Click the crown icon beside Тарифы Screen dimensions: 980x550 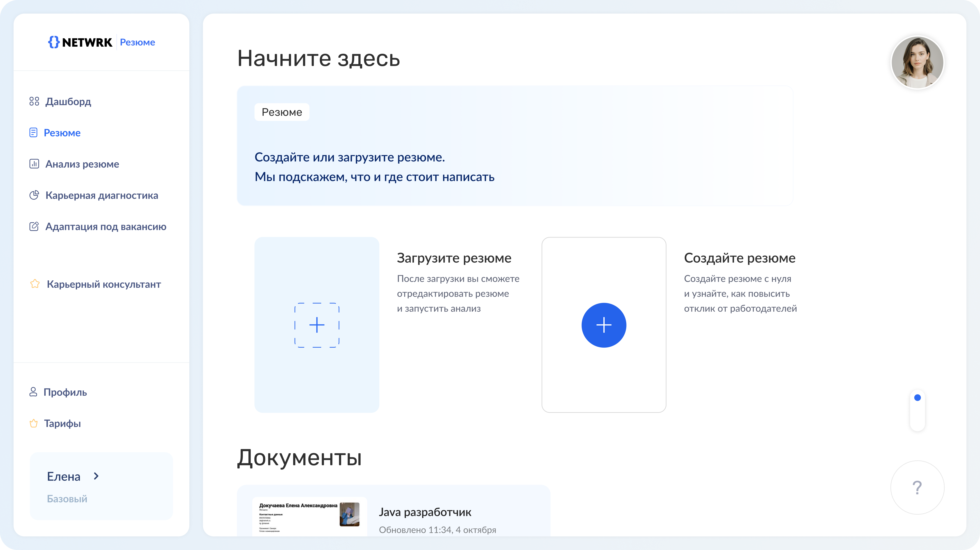(33, 423)
